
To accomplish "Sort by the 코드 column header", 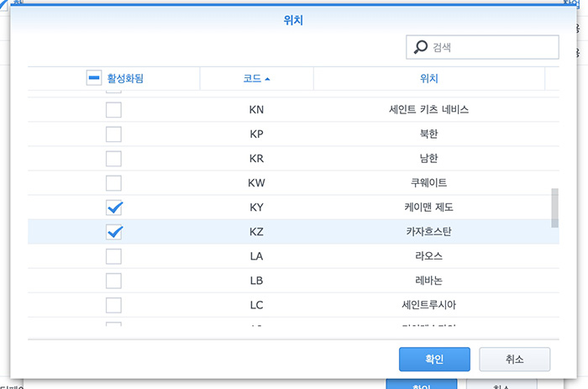I will 256,78.
